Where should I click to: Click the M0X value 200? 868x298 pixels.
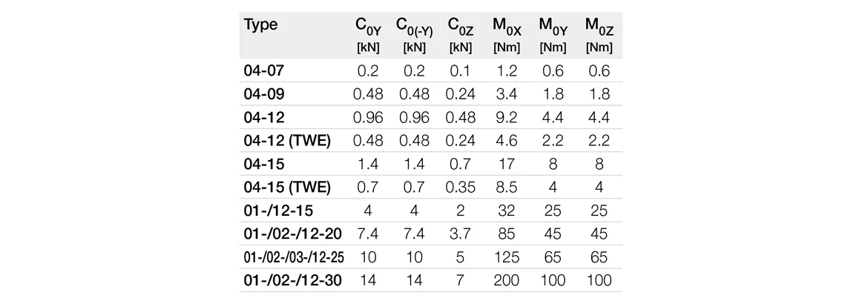[x=507, y=280]
